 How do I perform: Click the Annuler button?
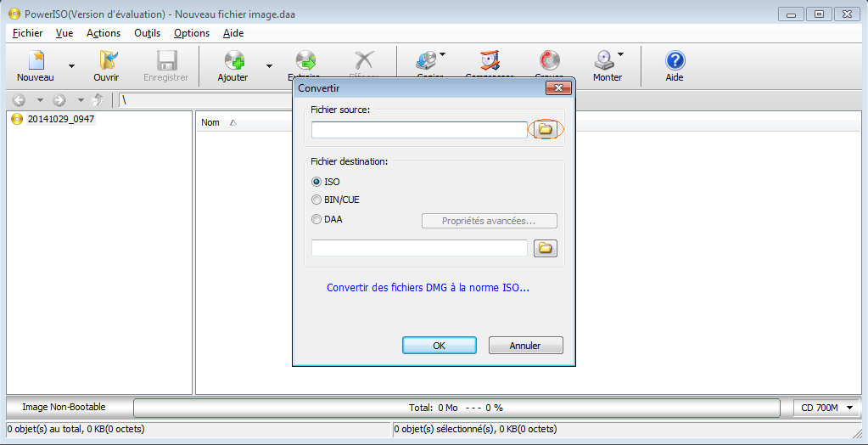point(525,346)
